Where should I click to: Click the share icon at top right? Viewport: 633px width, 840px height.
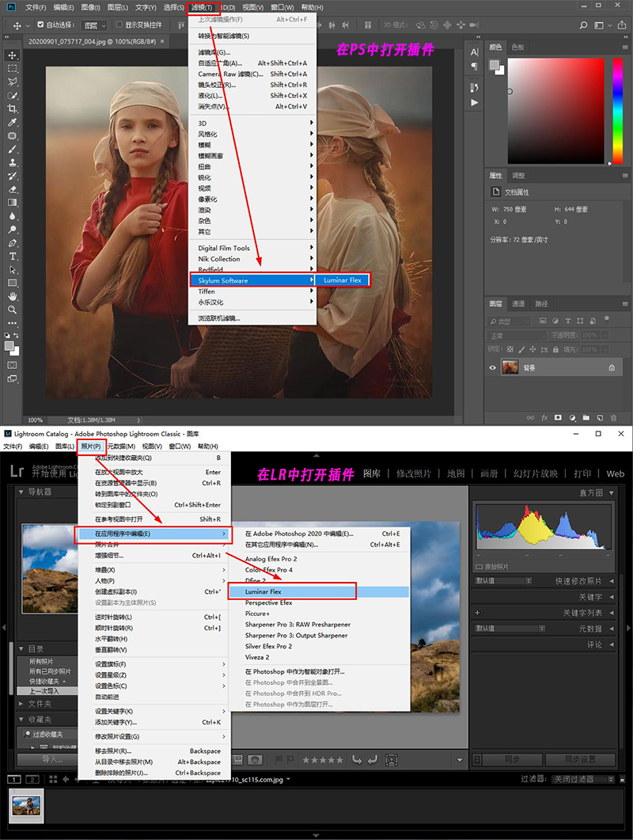click(x=621, y=25)
